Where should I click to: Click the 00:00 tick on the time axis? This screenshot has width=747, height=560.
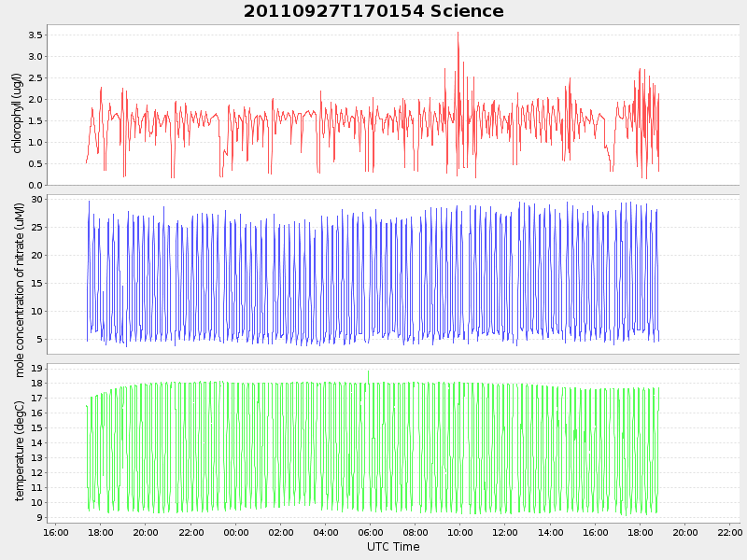(x=235, y=533)
